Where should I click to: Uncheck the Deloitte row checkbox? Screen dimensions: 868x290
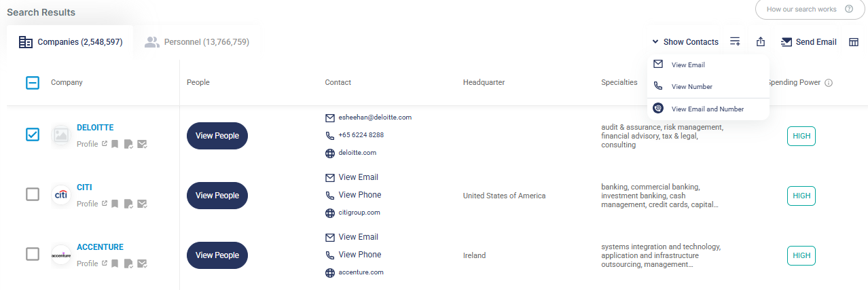pos(33,134)
